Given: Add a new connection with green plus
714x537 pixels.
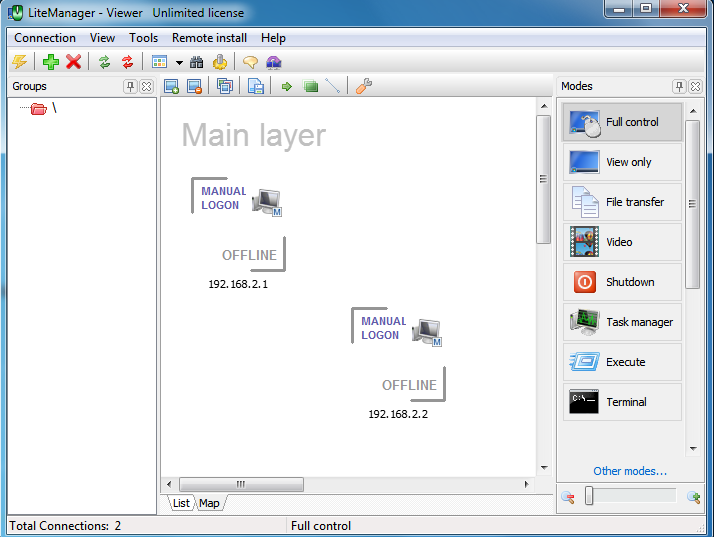Looking at the screenshot, I should coord(51,61).
